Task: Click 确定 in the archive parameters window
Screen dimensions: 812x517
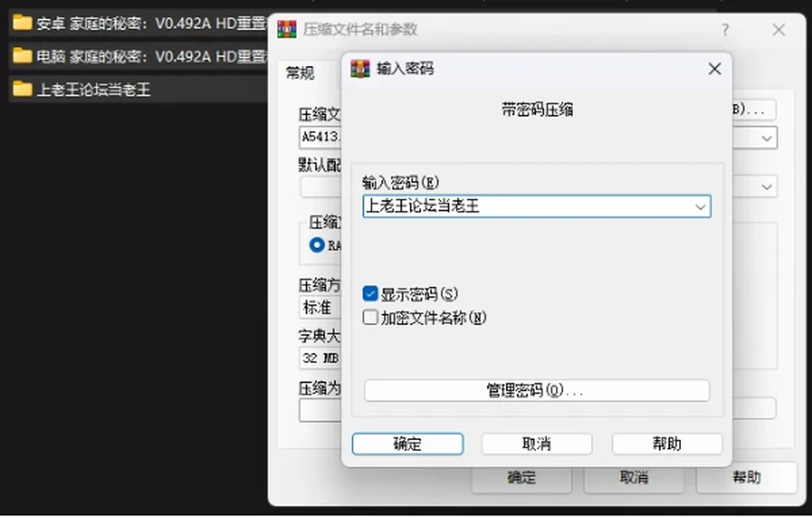Action: [522, 477]
